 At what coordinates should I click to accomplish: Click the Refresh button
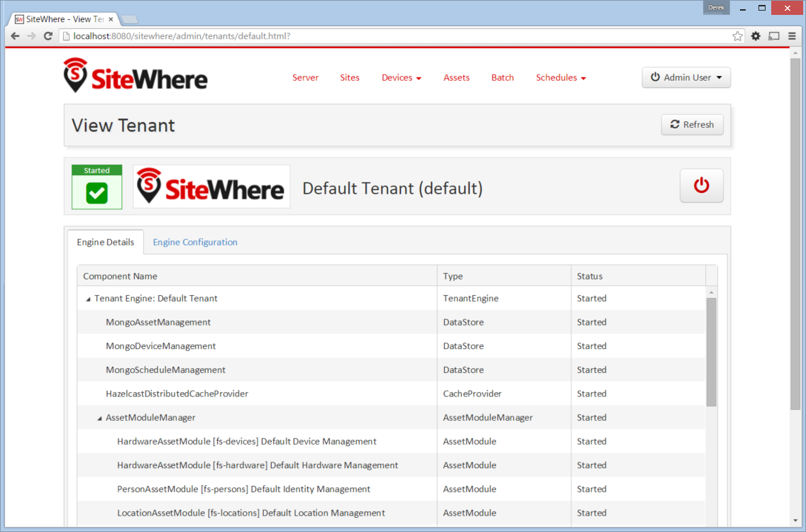[x=692, y=124]
